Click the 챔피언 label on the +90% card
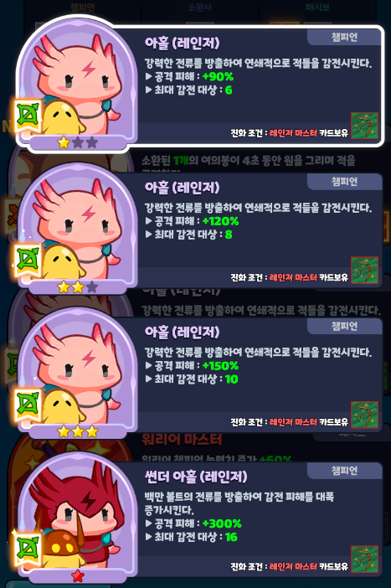Image resolution: width=391 pixels, height=588 pixels. coord(344,37)
